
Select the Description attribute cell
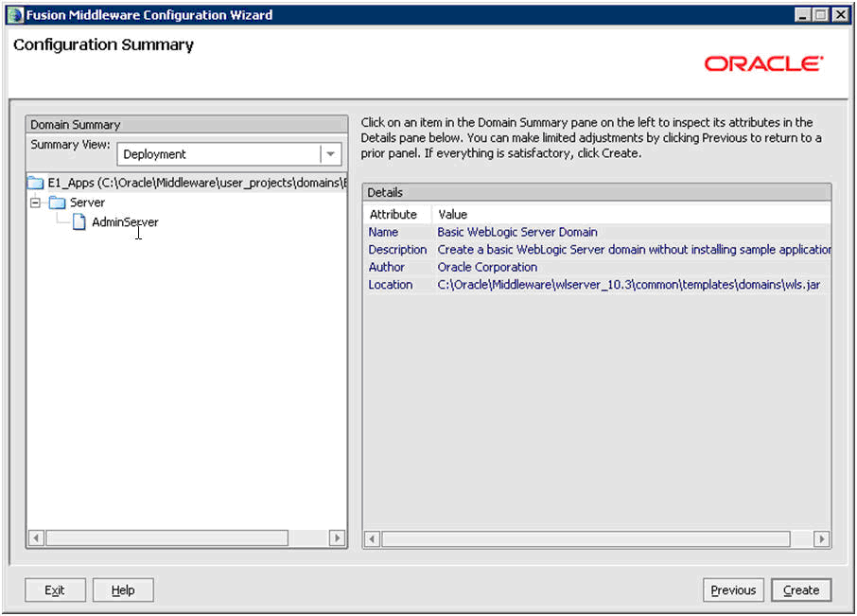pyautogui.click(x=397, y=249)
